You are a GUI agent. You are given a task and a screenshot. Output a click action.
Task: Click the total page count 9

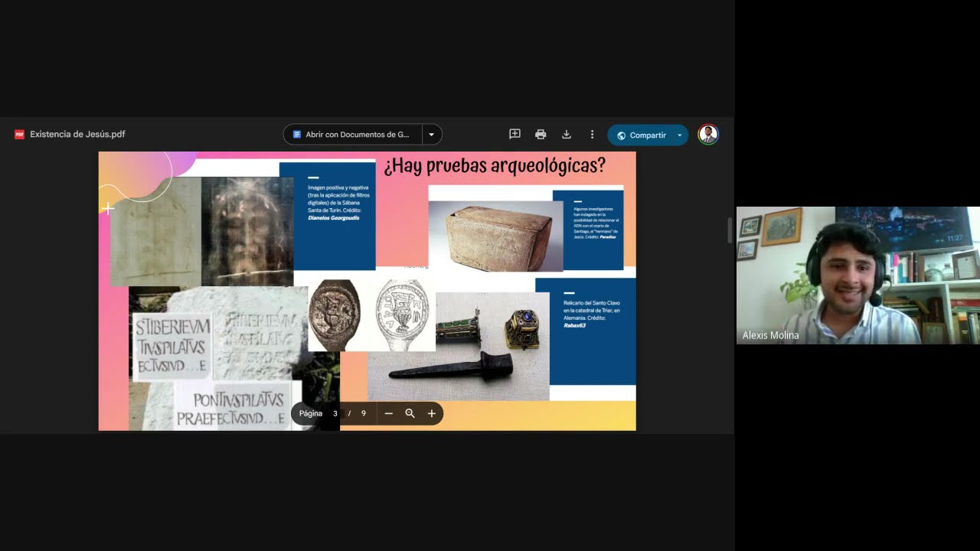pyautogui.click(x=364, y=413)
